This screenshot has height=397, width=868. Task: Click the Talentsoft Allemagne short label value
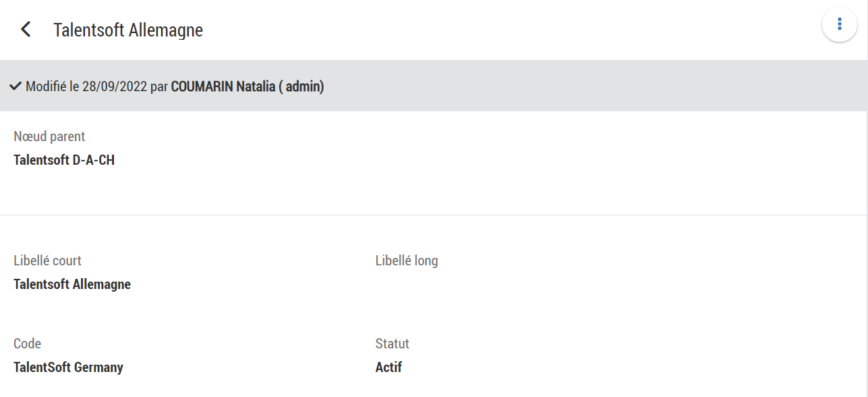point(72,284)
